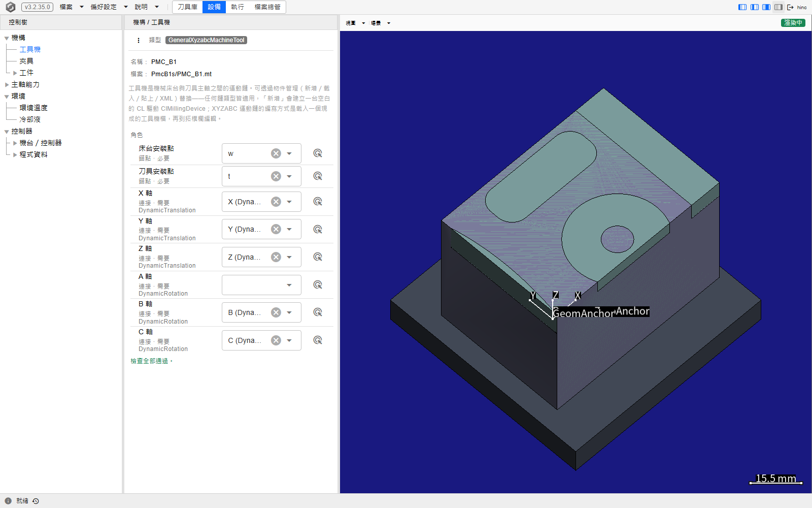Viewport: 812px width, 508px height.
Task: Click the B 軸 pick-target icon
Action: (318, 312)
